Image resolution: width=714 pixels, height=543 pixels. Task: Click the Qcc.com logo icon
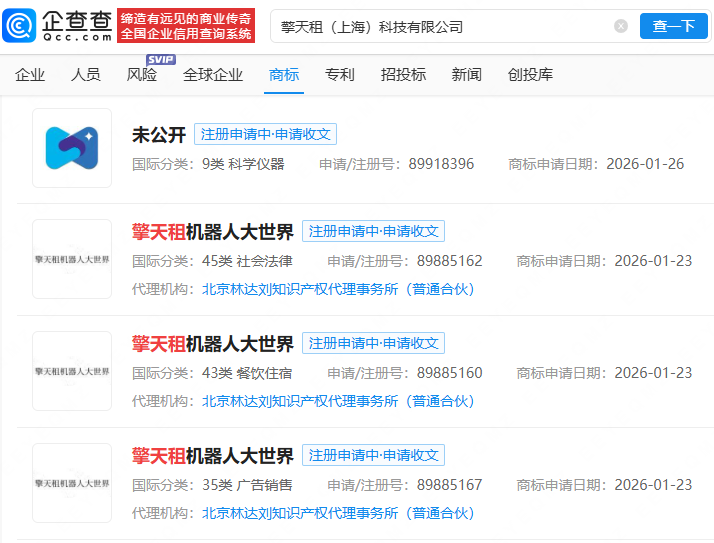pyautogui.click(x=22, y=25)
